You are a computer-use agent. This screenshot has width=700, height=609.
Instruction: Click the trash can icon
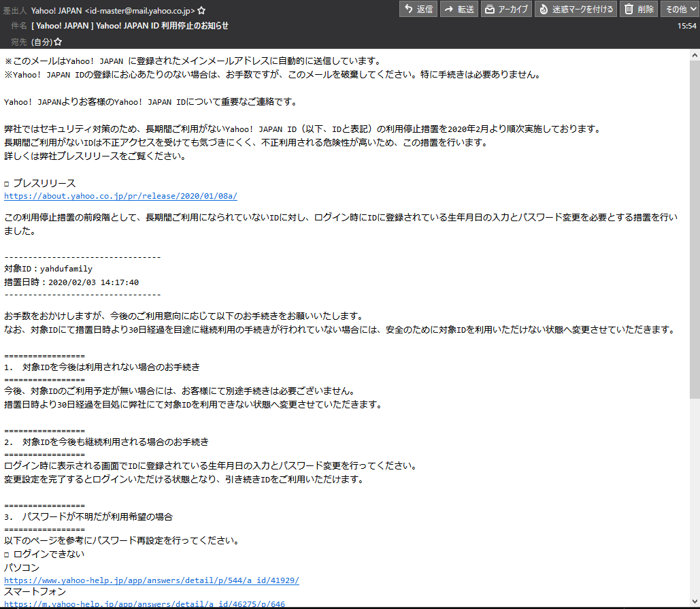coord(629,9)
